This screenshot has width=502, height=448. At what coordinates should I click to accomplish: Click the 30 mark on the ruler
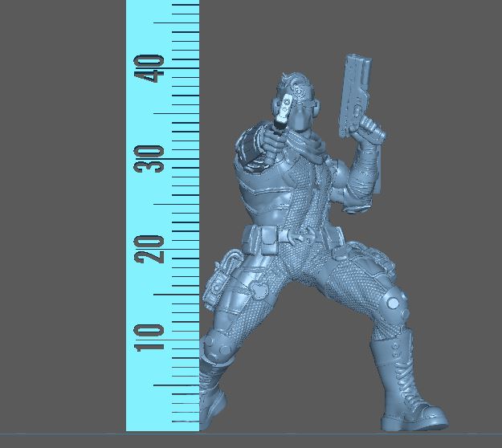tap(151, 158)
